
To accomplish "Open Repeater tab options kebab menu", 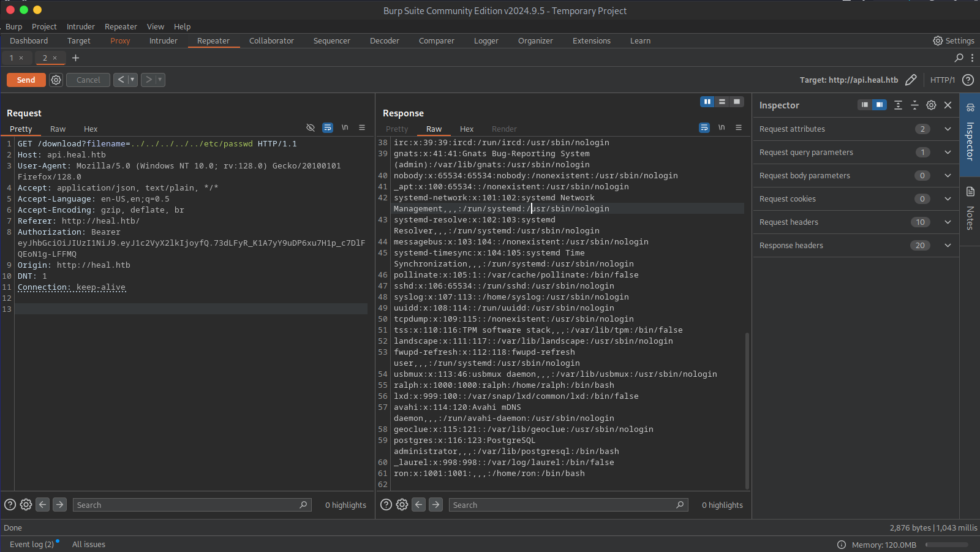I will pos(972,58).
